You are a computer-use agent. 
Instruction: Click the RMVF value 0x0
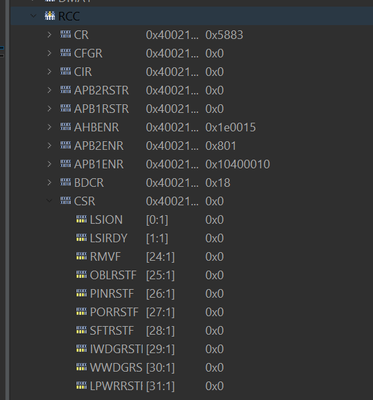(x=214, y=257)
